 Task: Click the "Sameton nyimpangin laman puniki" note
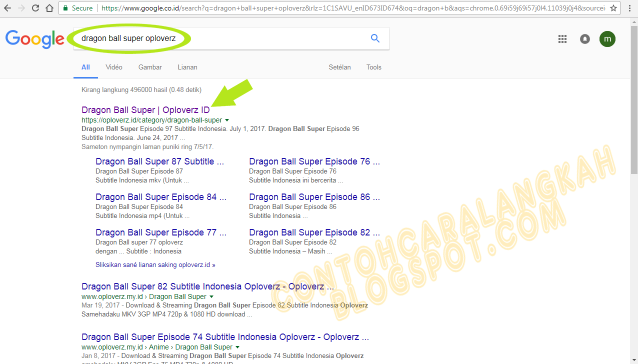click(147, 147)
